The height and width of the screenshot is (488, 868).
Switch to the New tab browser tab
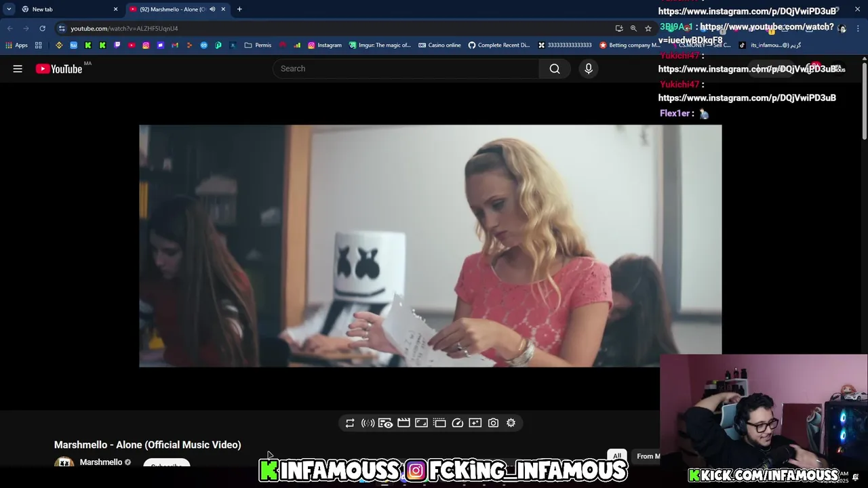68,9
